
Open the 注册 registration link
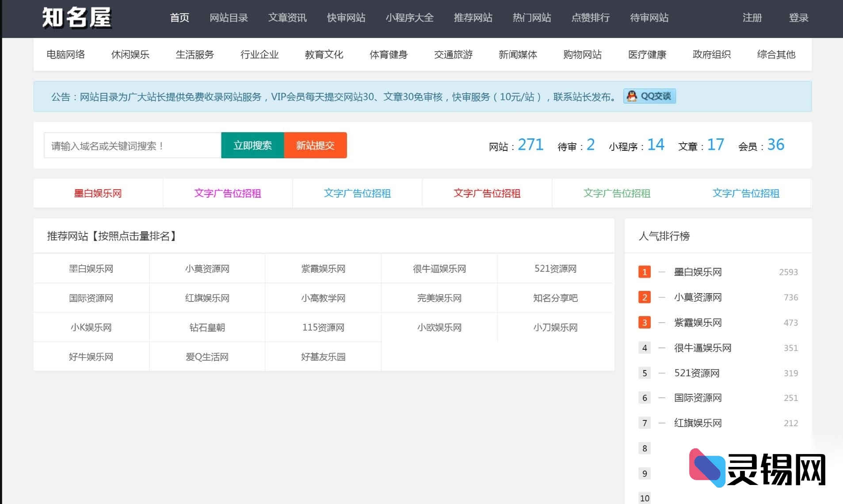751,18
